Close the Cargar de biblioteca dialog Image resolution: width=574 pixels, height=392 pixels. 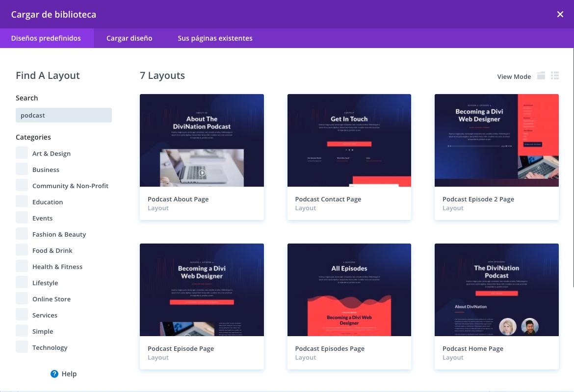pos(560,14)
